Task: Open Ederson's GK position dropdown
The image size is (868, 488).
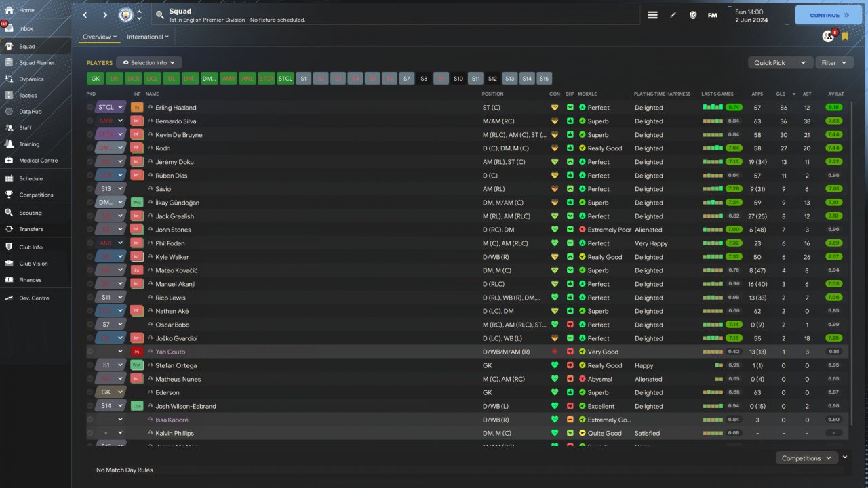Action: 111,392
